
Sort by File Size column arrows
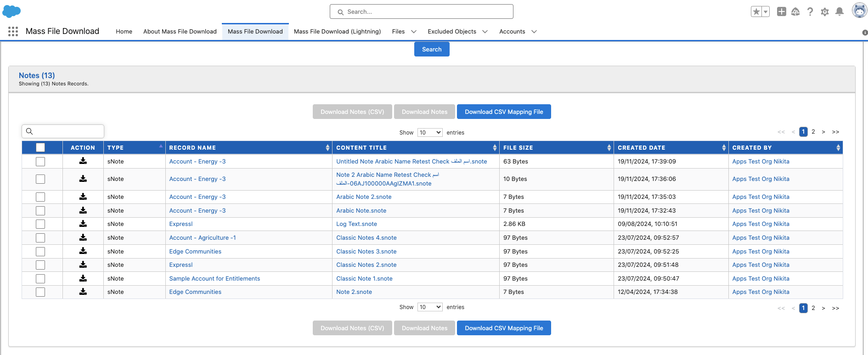click(609, 147)
